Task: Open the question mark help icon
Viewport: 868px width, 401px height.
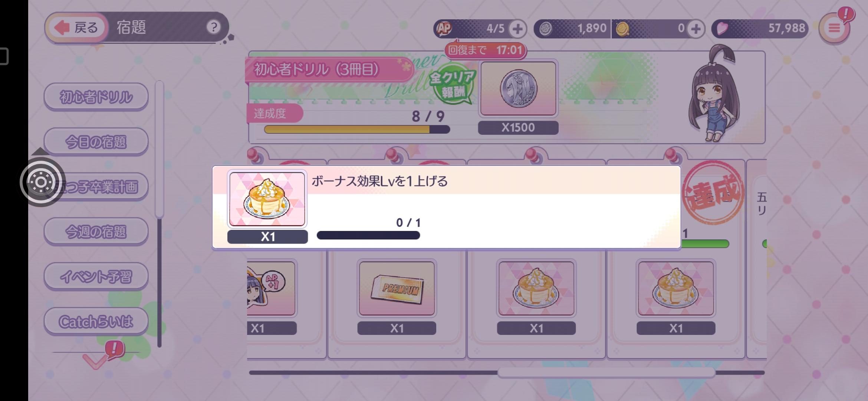Action: click(213, 27)
